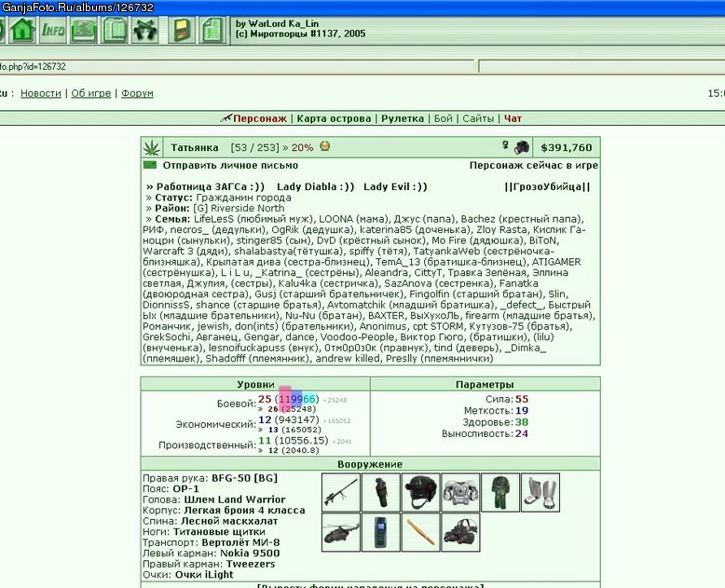Click Экономический level value 12
This screenshot has width=725, height=588.
[265, 419]
